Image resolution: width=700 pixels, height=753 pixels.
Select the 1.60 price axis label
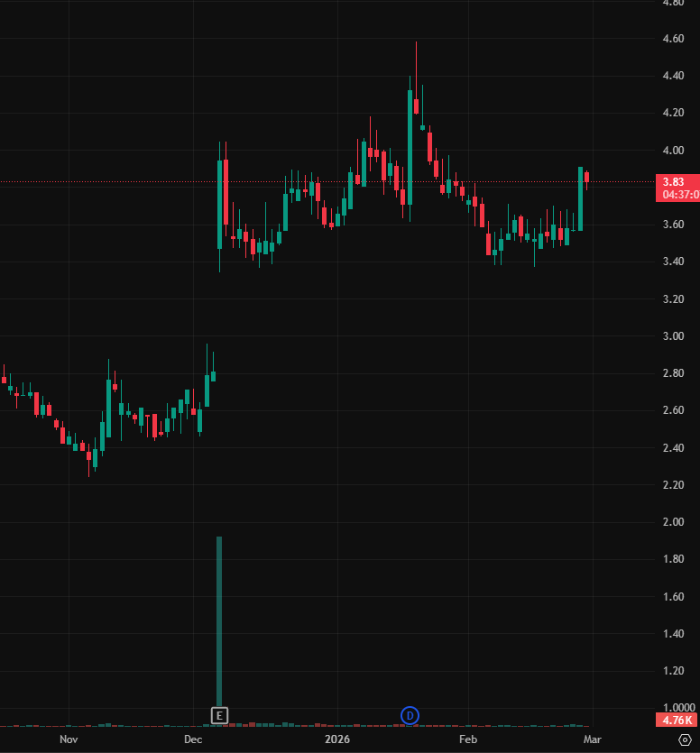(x=673, y=596)
